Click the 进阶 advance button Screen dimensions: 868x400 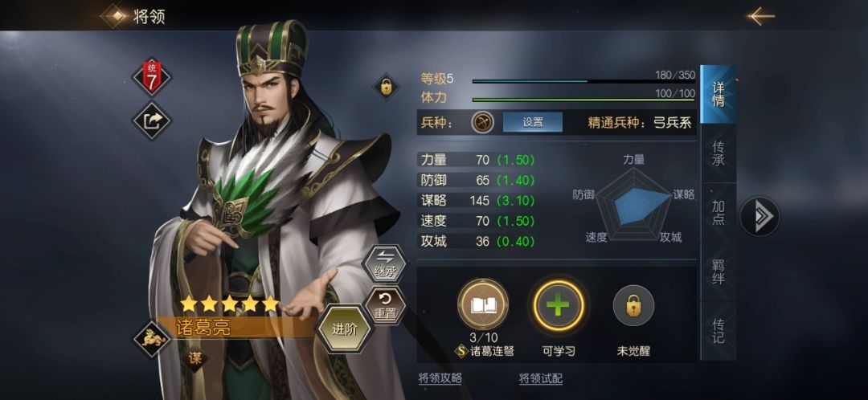pyautogui.click(x=344, y=329)
